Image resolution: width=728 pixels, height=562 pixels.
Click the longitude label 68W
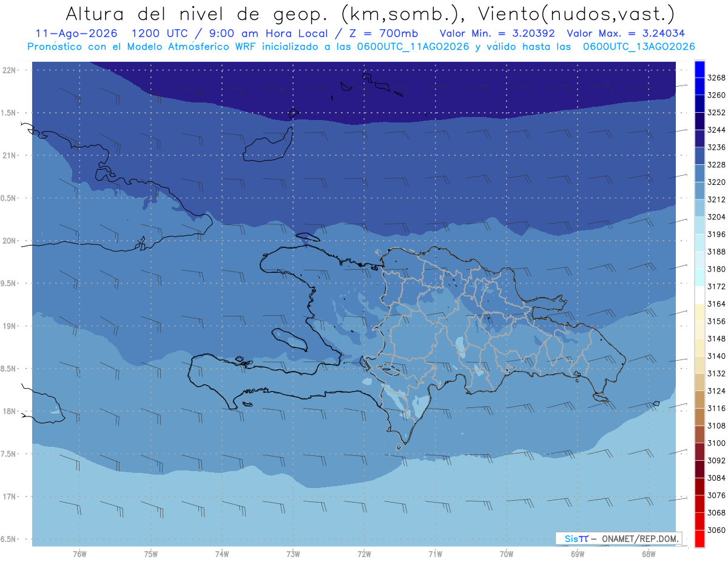point(649,554)
